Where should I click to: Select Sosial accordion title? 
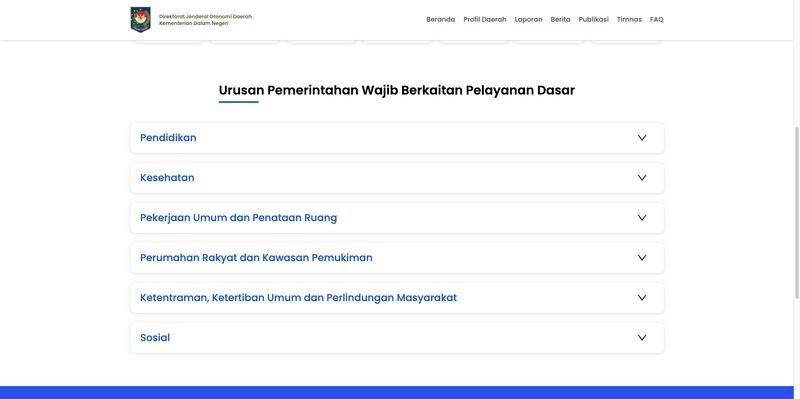[155, 337]
